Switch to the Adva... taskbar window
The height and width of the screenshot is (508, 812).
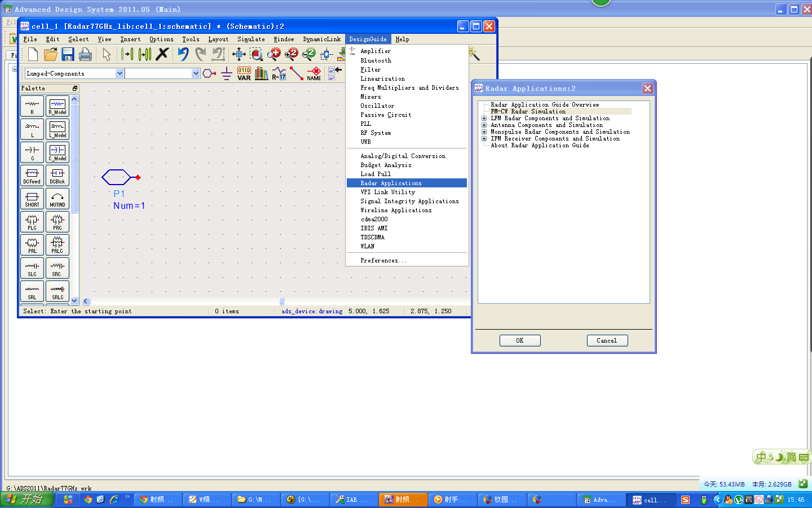click(601, 500)
